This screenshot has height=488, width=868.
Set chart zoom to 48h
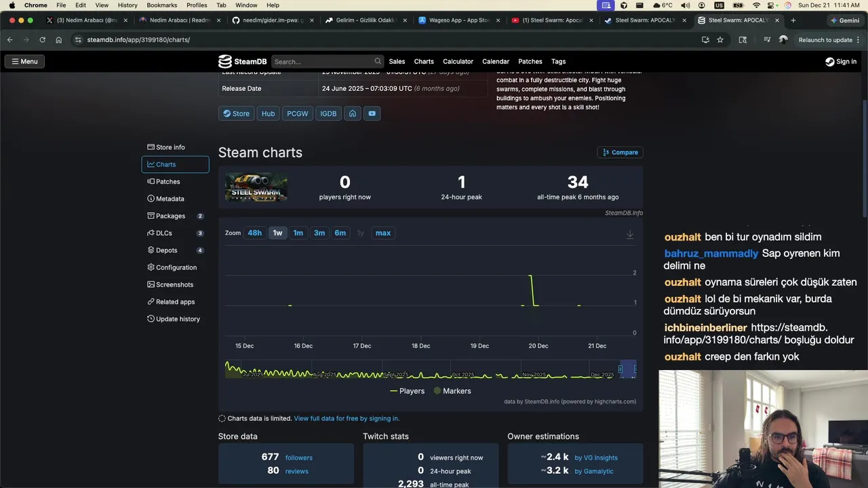[254, 233]
